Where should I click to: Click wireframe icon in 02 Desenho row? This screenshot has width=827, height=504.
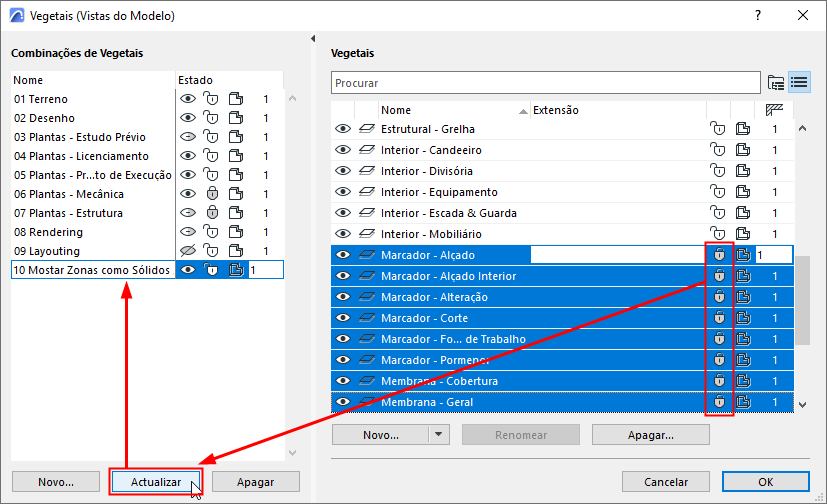pos(236,118)
